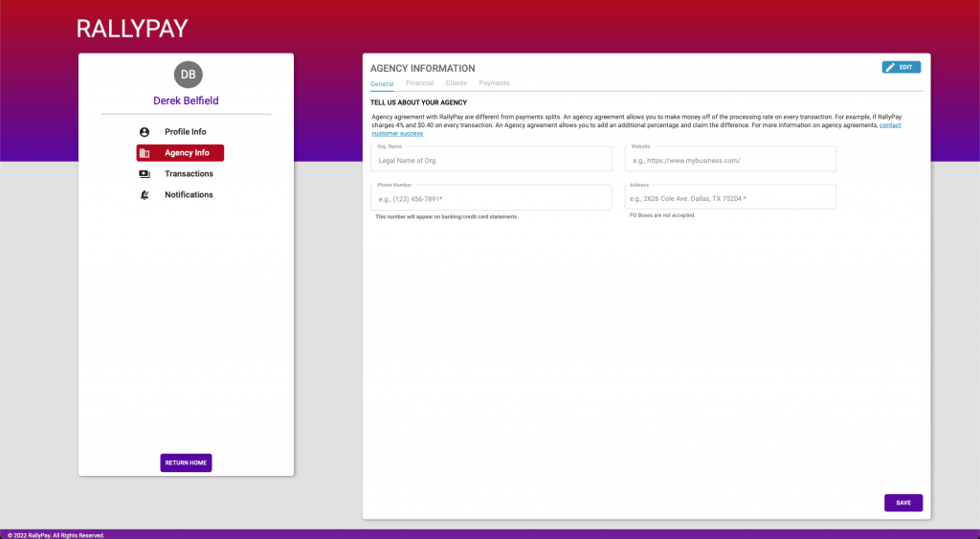Image resolution: width=980 pixels, height=539 pixels.
Task: Focus the Phone Number input field
Action: pyautogui.click(x=491, y=197)
